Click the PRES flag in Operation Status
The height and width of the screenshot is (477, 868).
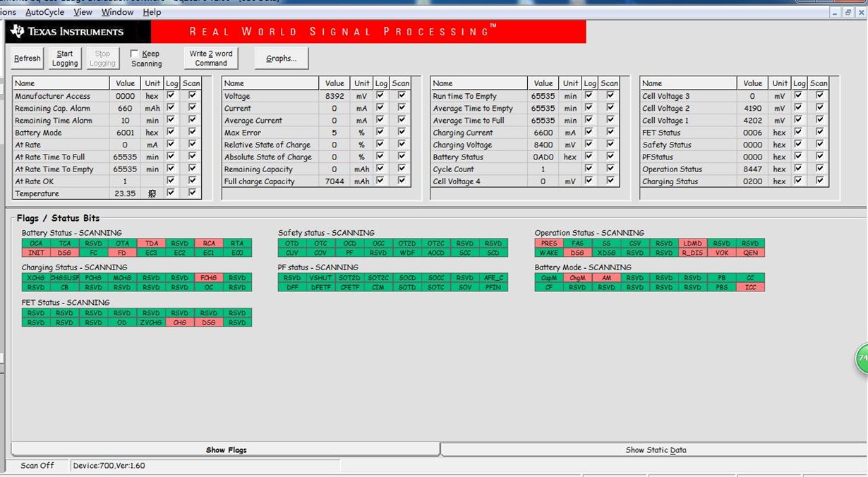coord(549,243)
